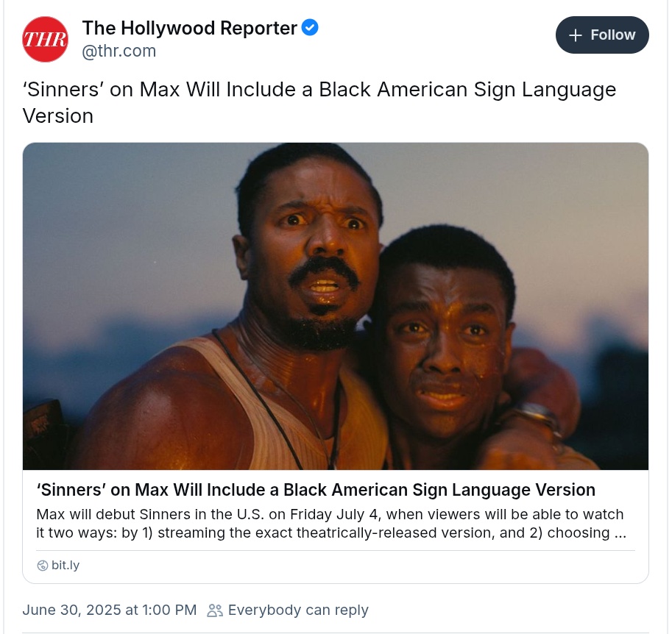Open the June 30, 2025 timestamp

(109, 610)
